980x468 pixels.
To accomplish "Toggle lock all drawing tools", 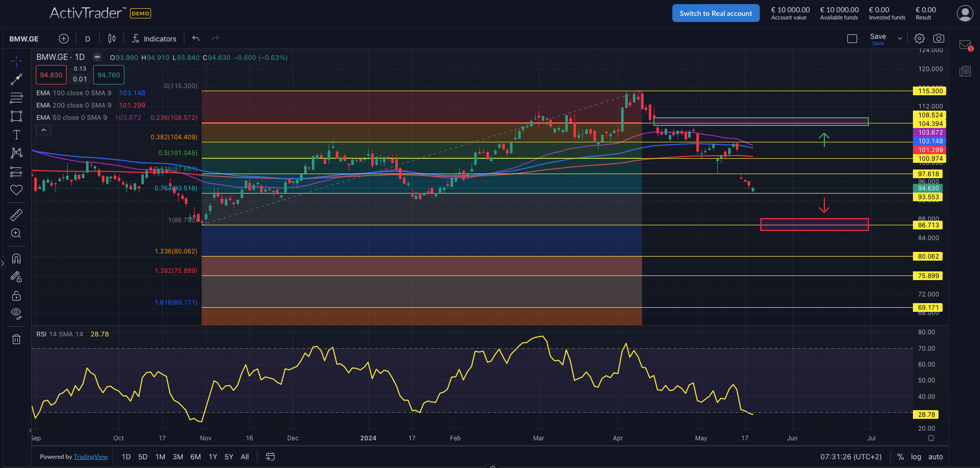I will [x=16, y=295].
